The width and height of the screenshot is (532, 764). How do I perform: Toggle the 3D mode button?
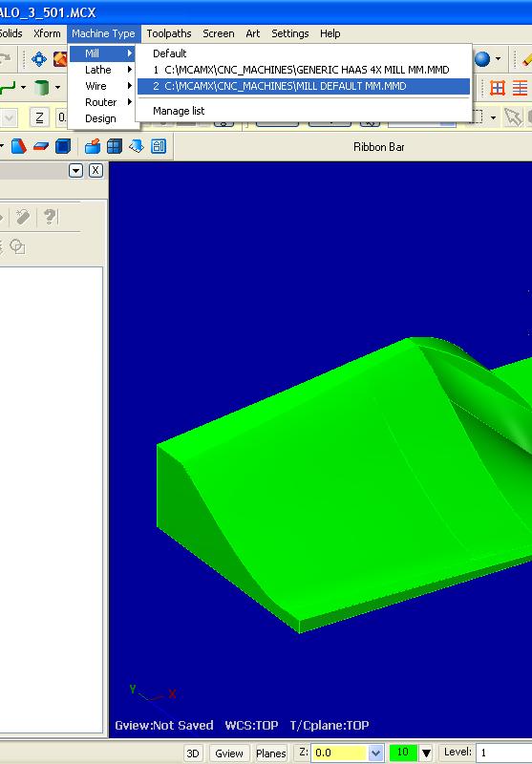pyautogui.click(x=193, y=753)
